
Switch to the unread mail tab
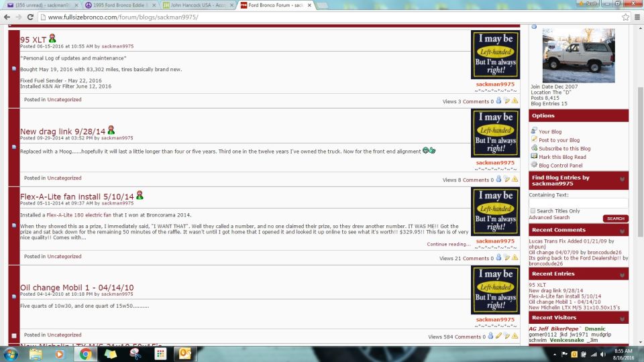(x=41, y=5)
